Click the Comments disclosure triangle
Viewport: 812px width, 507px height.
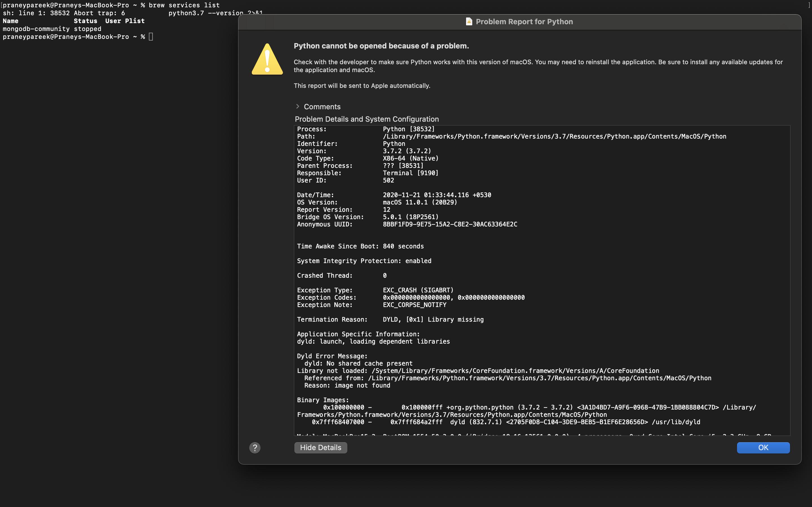point(298,106)
